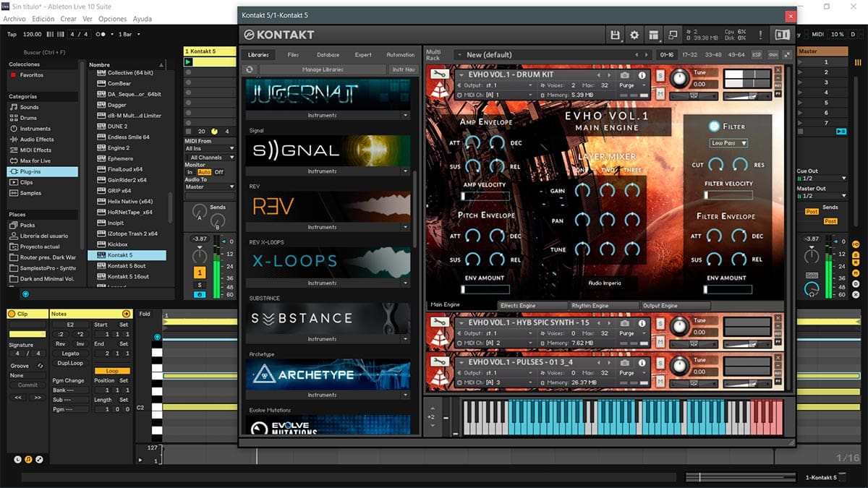
Task: Switch to Kontakt Files tab
Action: point(293,55)
